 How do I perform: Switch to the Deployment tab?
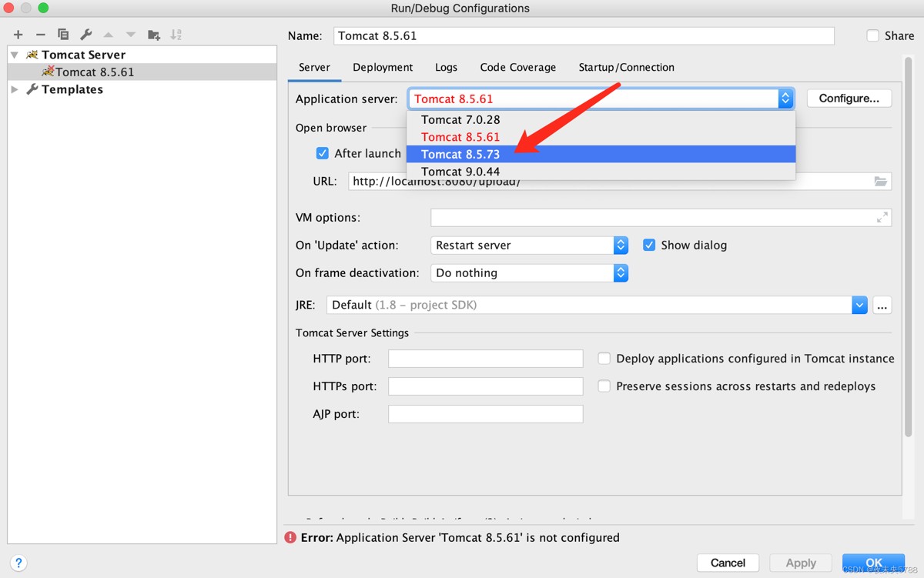383,67
